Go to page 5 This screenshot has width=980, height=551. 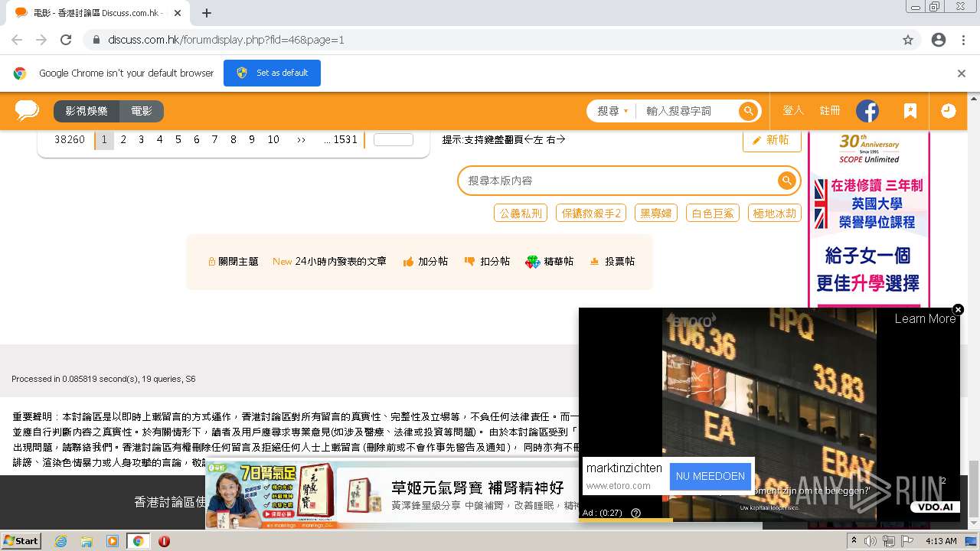(178, 139)
